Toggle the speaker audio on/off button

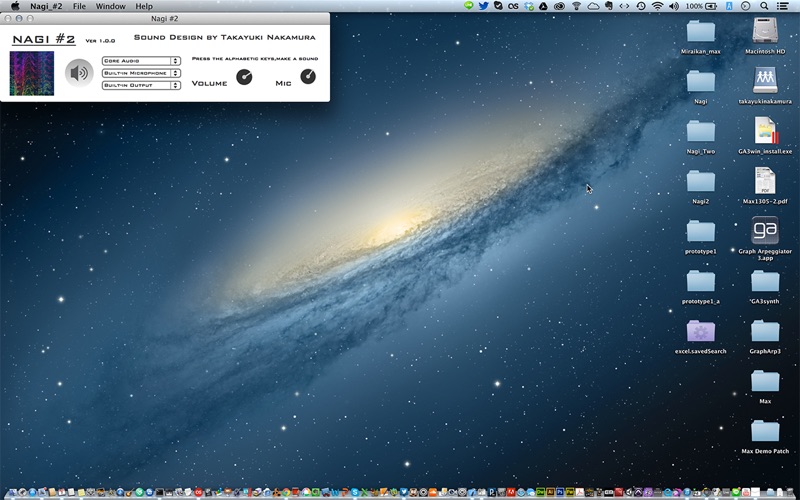tap(79, 73)
